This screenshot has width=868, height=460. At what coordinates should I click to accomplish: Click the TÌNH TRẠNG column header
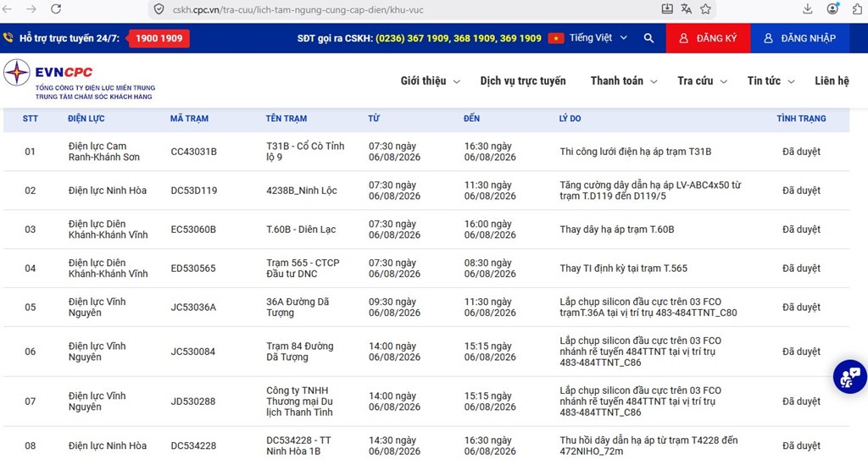pos(801,119)
